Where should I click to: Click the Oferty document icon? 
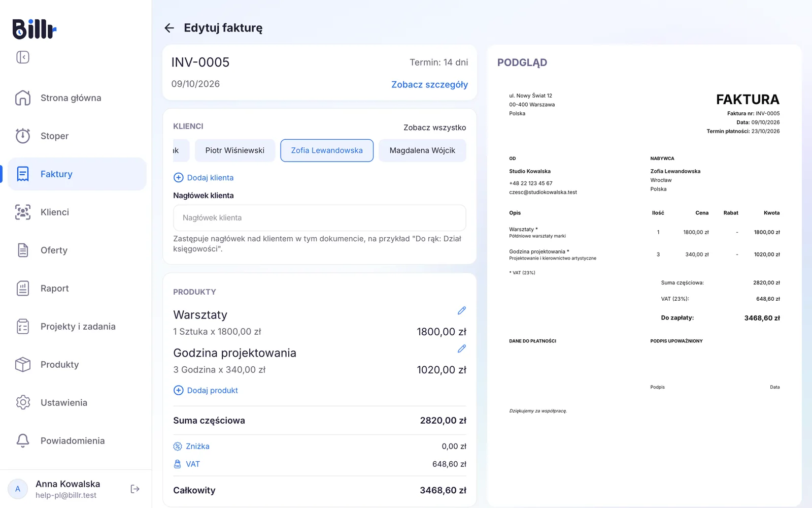click(x=23, y=250)
